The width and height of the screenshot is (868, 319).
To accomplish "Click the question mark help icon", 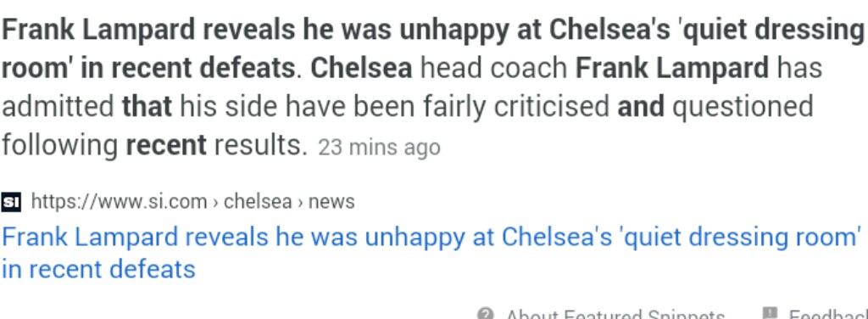I will point(486,314).
